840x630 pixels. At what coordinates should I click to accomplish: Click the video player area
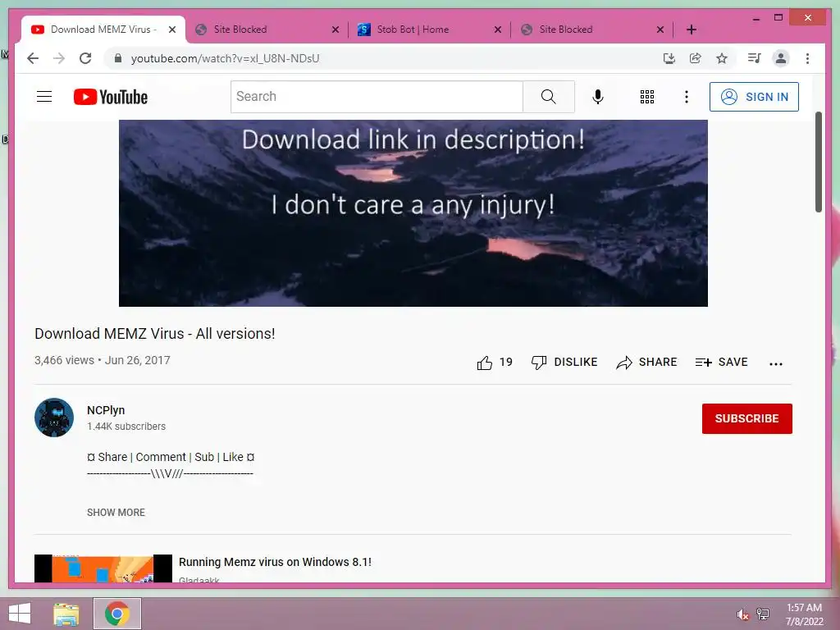(x=413, y=213)
